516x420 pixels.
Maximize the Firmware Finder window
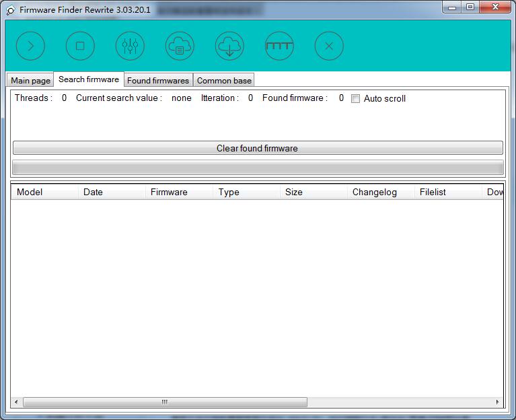tap(470, 7)
